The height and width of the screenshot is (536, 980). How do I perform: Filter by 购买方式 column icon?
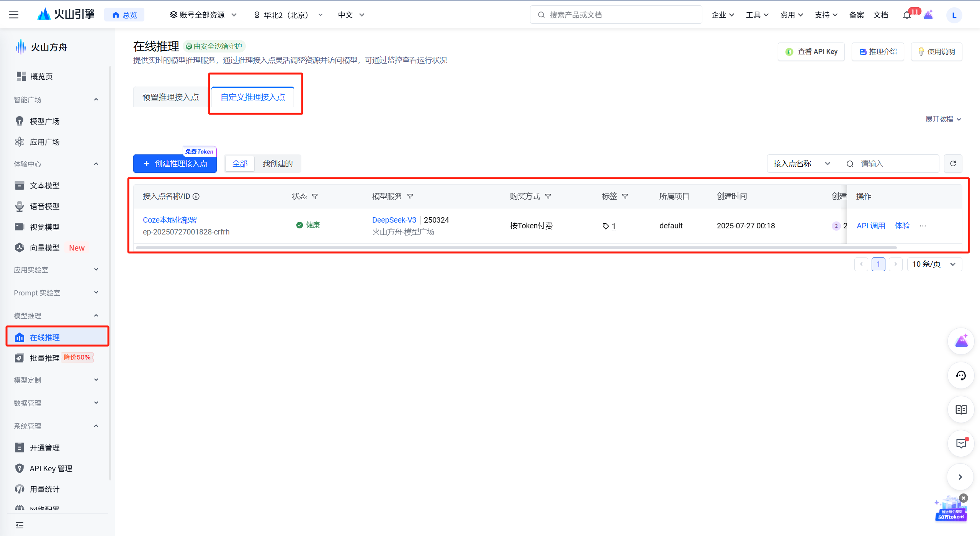(548, 197)
